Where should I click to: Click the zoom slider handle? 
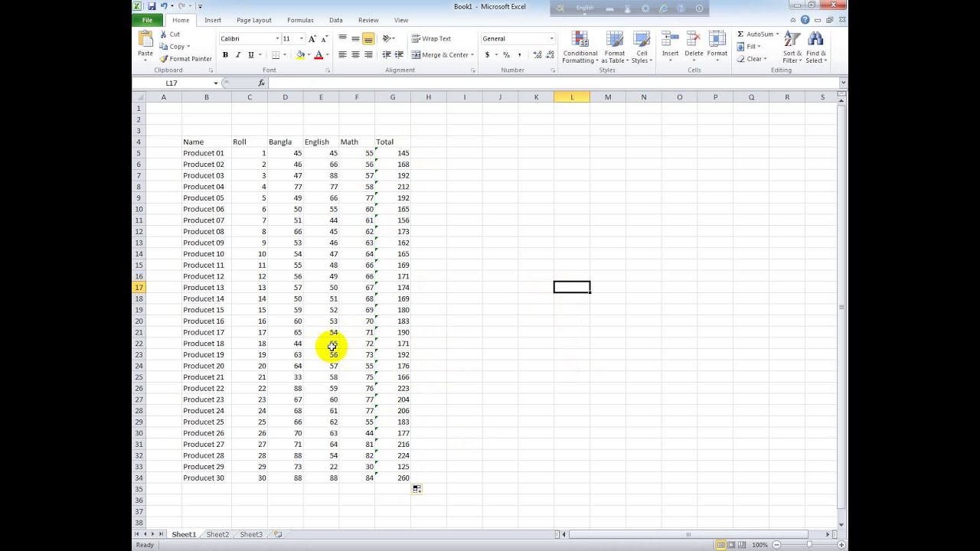coord(808,545)
